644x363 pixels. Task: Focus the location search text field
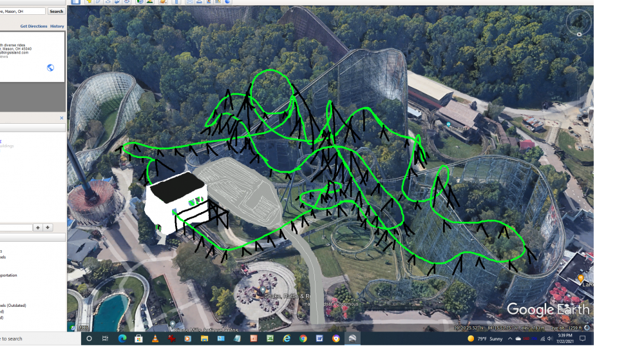[x=23, y=11]
